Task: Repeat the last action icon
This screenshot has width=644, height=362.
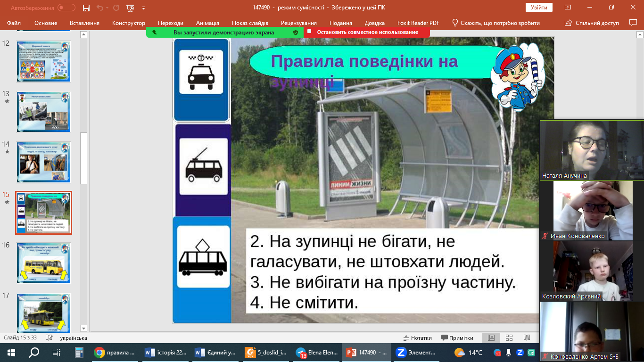Action: (x=116, y=8)
